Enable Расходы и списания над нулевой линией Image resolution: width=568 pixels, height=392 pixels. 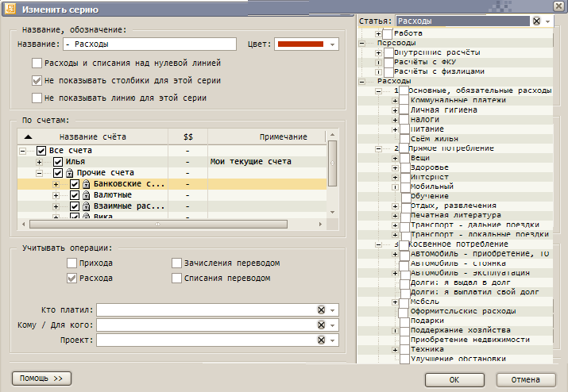37,63
